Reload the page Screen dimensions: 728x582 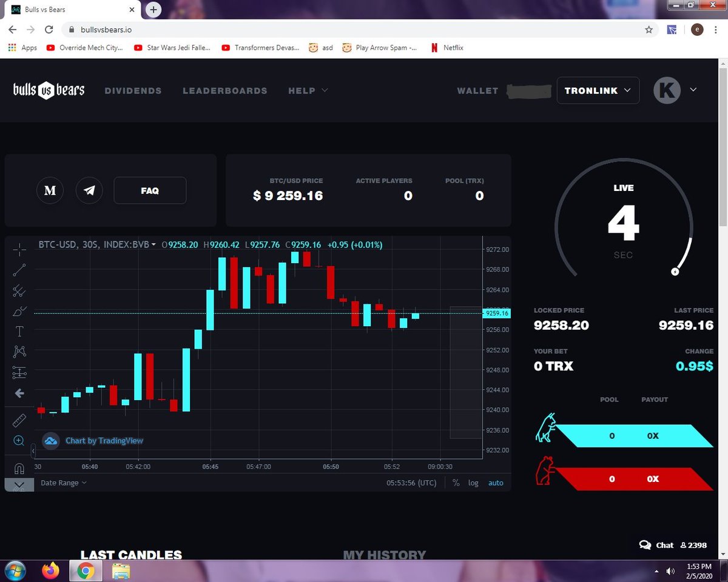(x=49, y=29)
